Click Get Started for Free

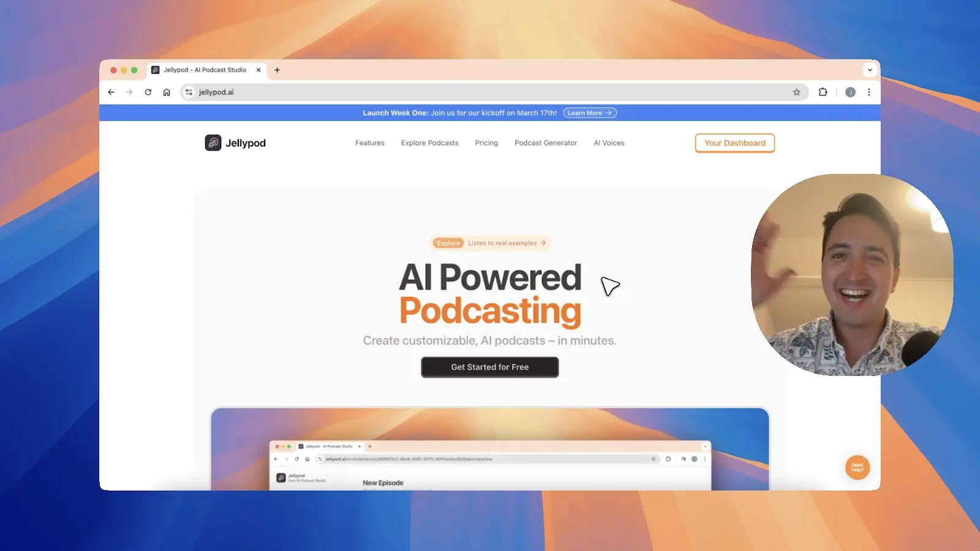490,367
